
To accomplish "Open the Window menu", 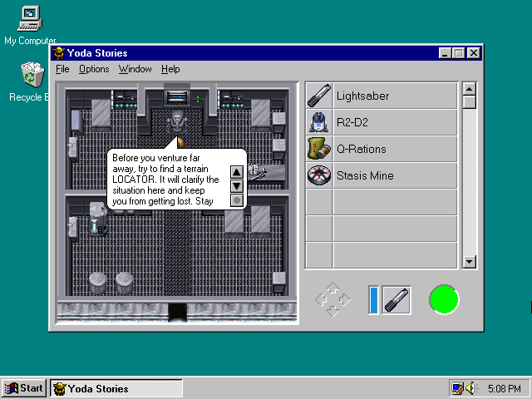I will (135, 69).
